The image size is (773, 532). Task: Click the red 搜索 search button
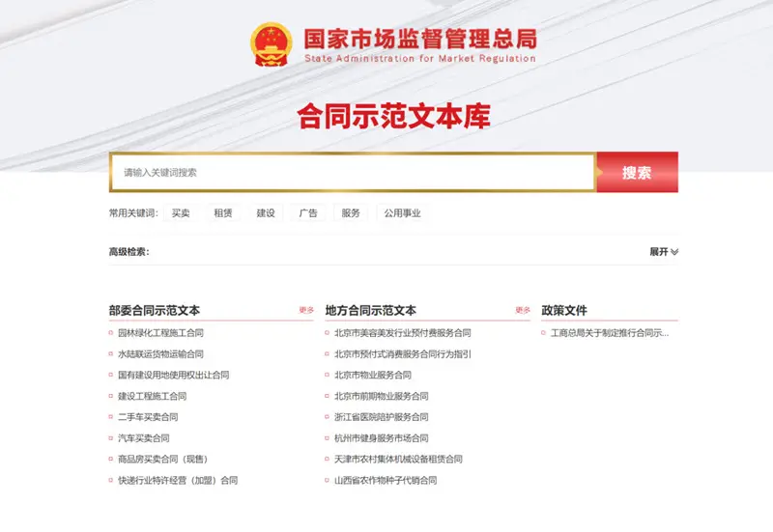(x=637, y=173)
